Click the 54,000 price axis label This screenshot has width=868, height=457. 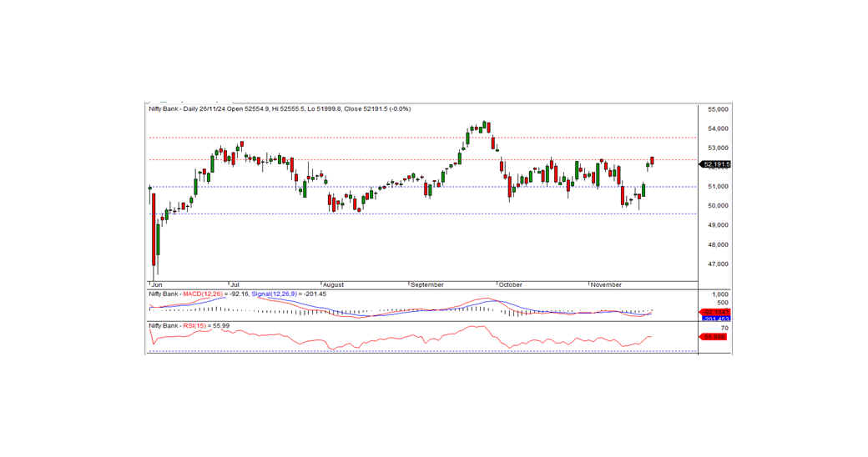(718, 129)
